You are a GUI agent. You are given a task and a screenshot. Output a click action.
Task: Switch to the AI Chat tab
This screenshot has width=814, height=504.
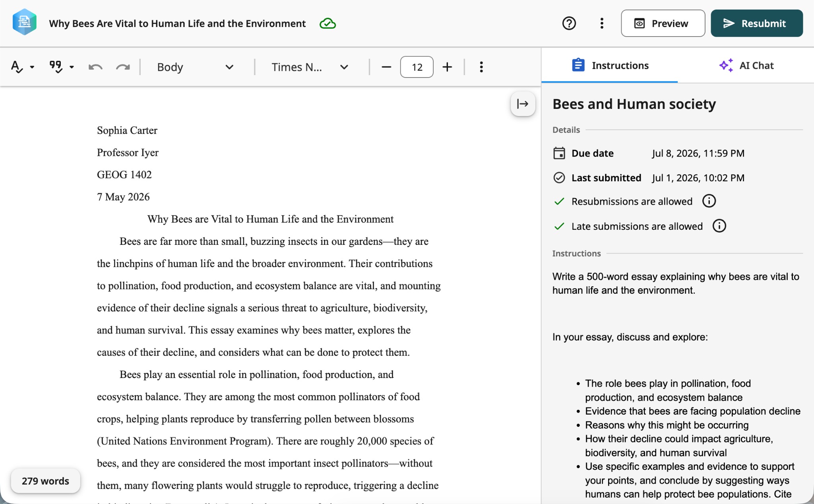pos(746,66)
